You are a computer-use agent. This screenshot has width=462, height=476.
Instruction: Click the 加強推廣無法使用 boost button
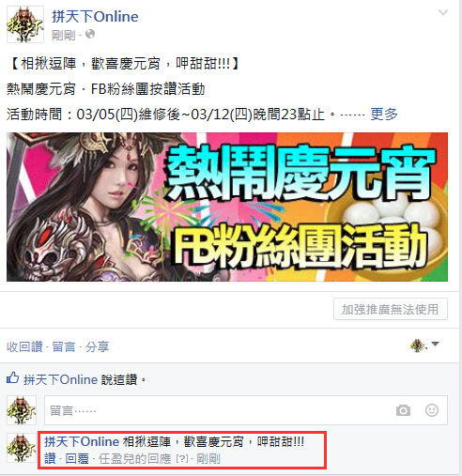tap(391, 309)
